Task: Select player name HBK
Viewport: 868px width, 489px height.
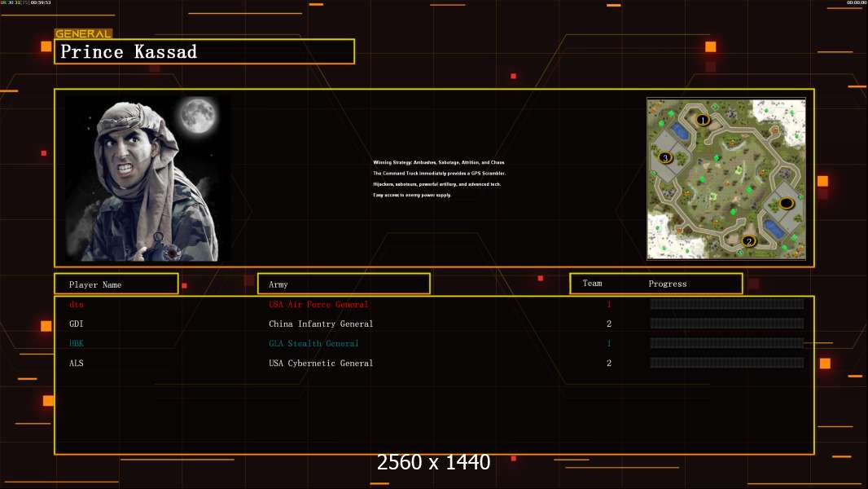Action: click(77, 343)
